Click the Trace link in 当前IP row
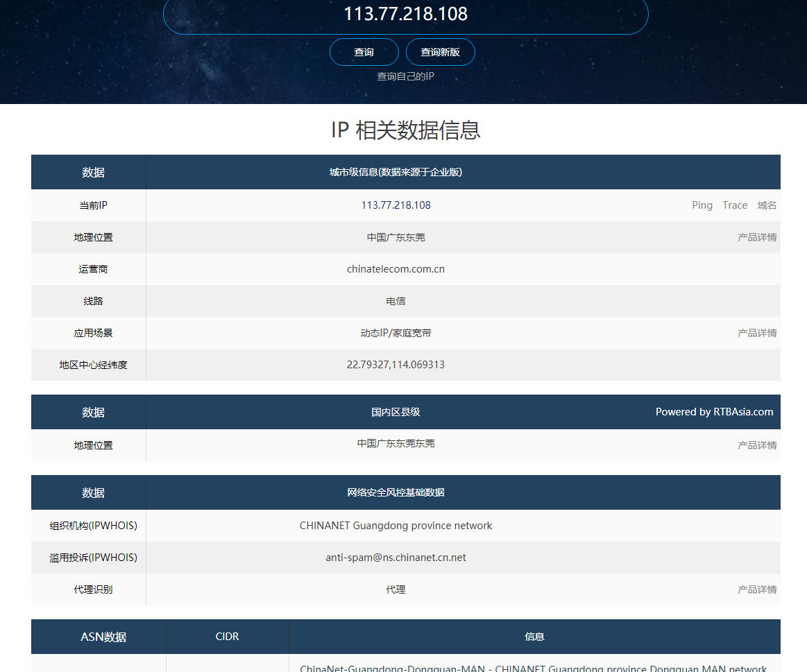Viewport: 807px width, 672px height. (734, 205)
